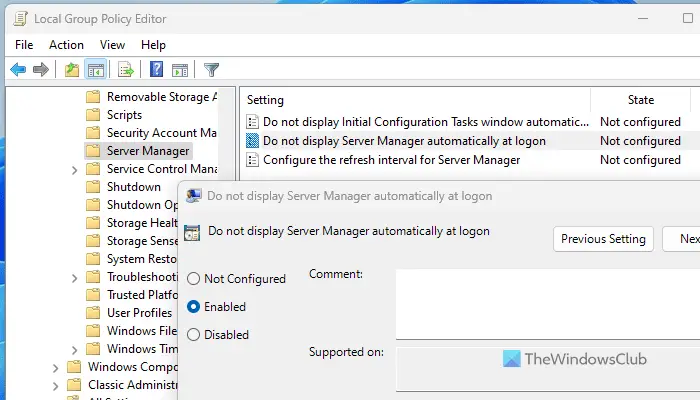Image resolution: width=700 pixels, height=400 pixels.
Task: Select the Enabled radio button
Action: click(x=193, y=307)
